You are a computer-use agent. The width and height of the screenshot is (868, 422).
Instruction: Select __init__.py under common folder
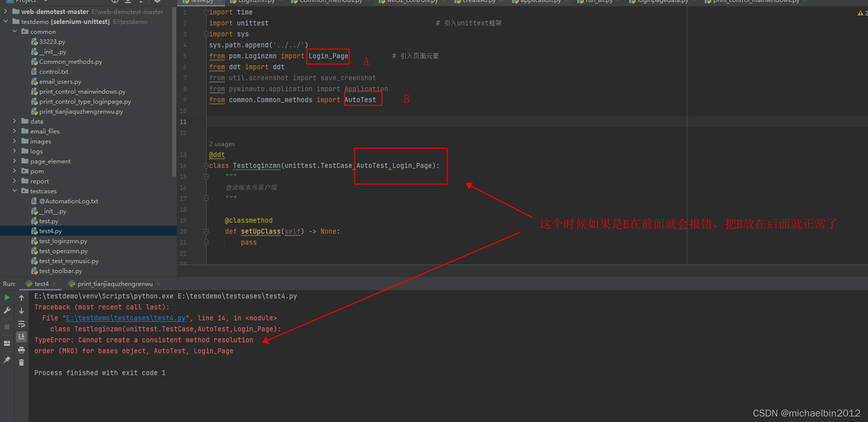(53, 52)
